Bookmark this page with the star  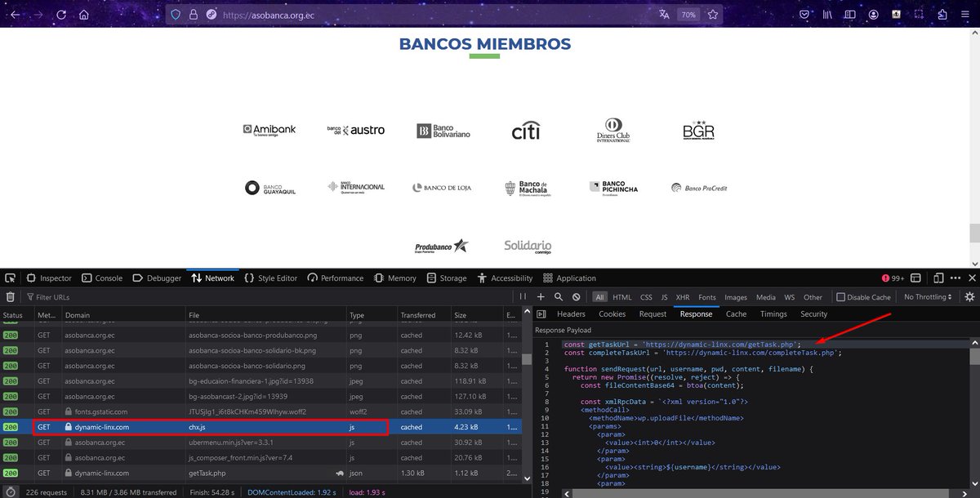(x=713, y=15)
